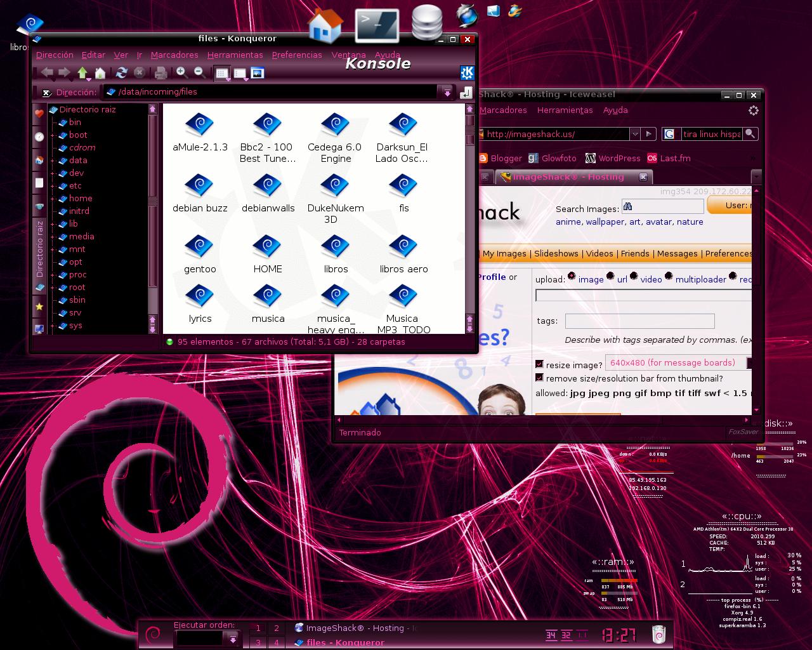Print using the Konqueror printer icon
This screenshot has height=650, width=812.
[160, 73]
